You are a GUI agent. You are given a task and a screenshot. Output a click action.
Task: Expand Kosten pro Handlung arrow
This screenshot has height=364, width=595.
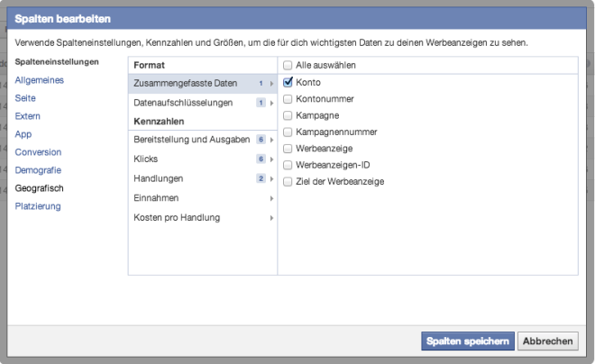point(271,218)
